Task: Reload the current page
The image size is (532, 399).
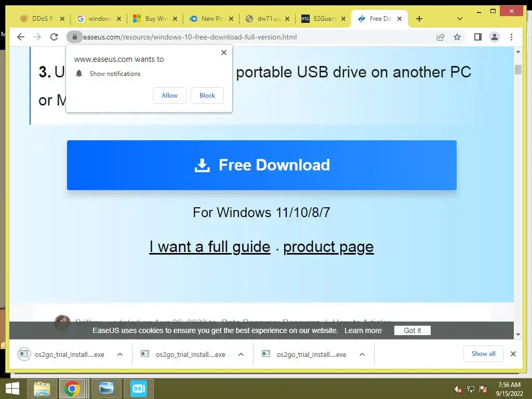Action: click(x=54, y=37)
